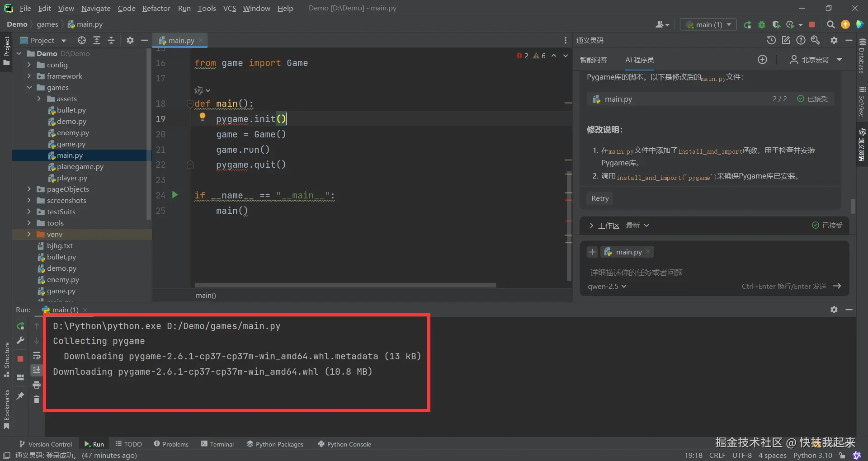This screenshot has height=461, width=868.
Task: Expand the framework folder
Action: pos(29,76)
